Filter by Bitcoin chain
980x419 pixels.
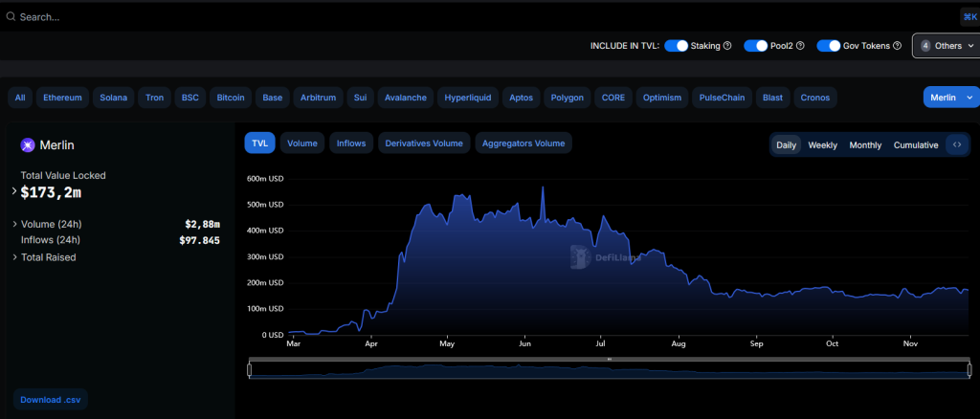point(232,98)
